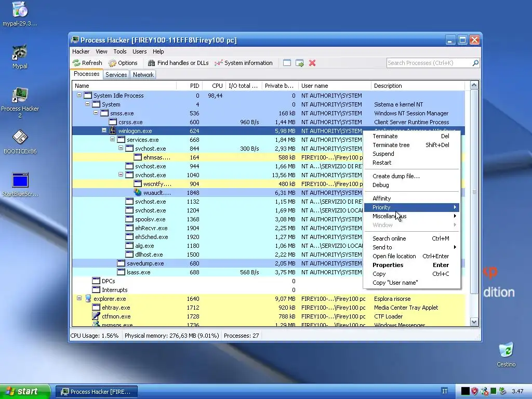Click the red security shield tray icon
The width and height of the screenshot is (532, 399).
pos(475,391)
